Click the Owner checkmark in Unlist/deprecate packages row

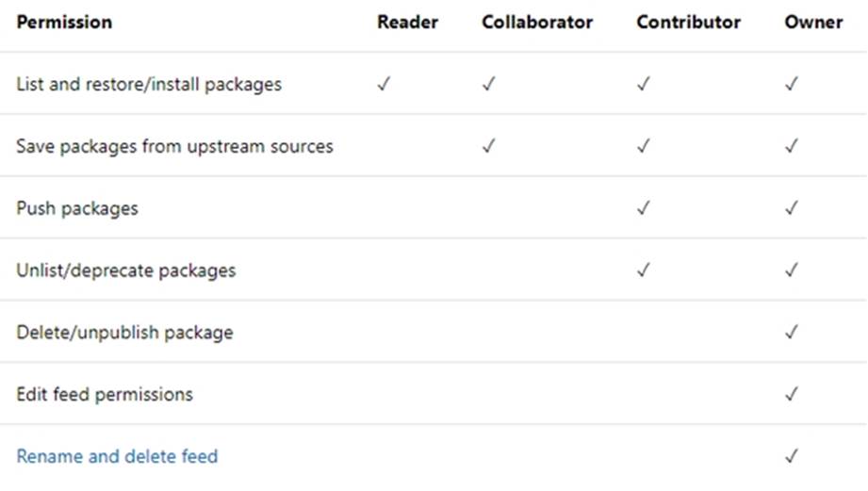pos(791,270)
